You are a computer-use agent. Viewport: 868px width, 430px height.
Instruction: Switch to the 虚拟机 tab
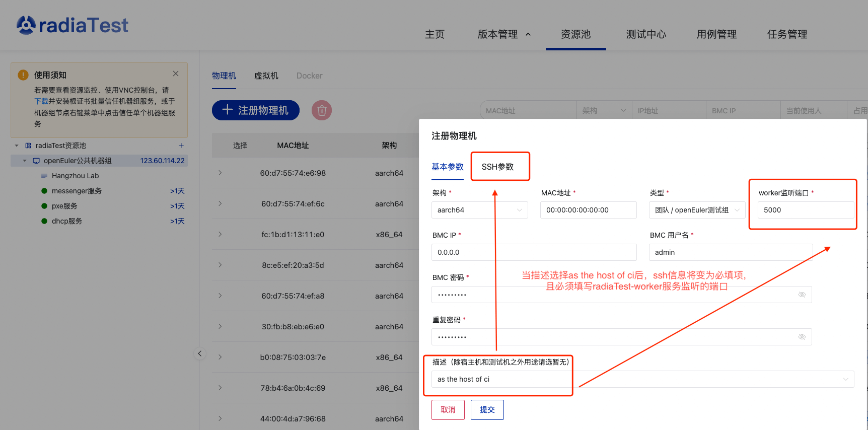[266, 76]
